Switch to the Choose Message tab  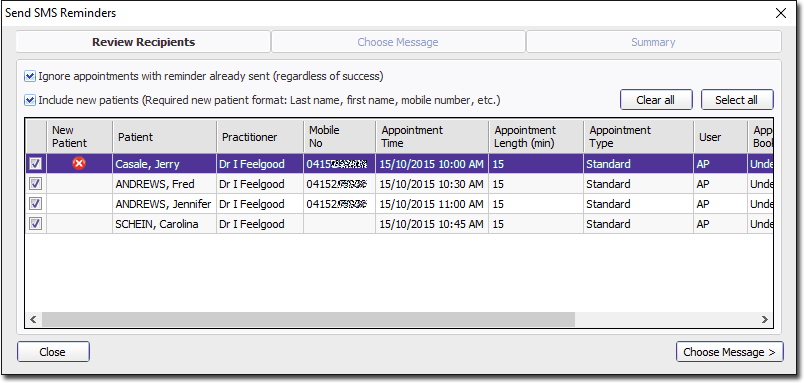point(398,42)
